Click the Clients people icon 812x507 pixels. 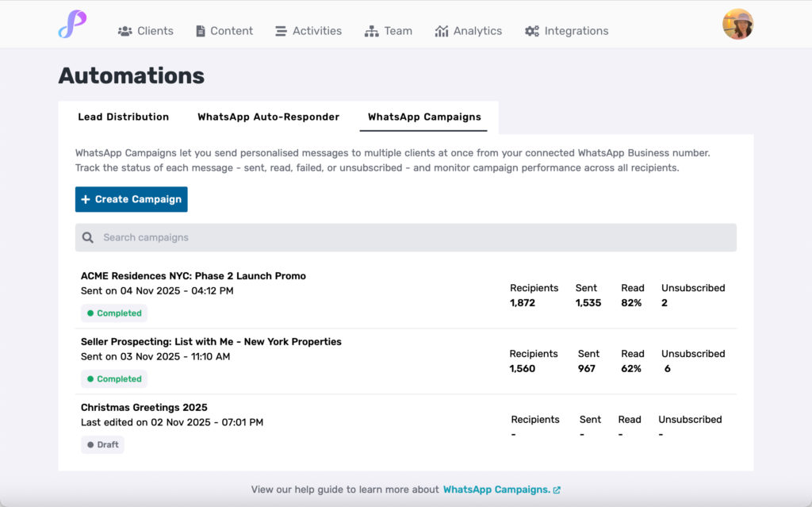125,31
